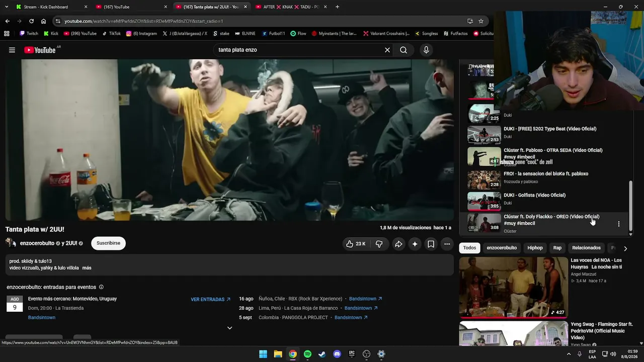Image resolution: width=644 pixels, height=362 pixels.
Task: Open the Bandsintown link for Ñuñoa, Chile
Action: tap(365, 299)
